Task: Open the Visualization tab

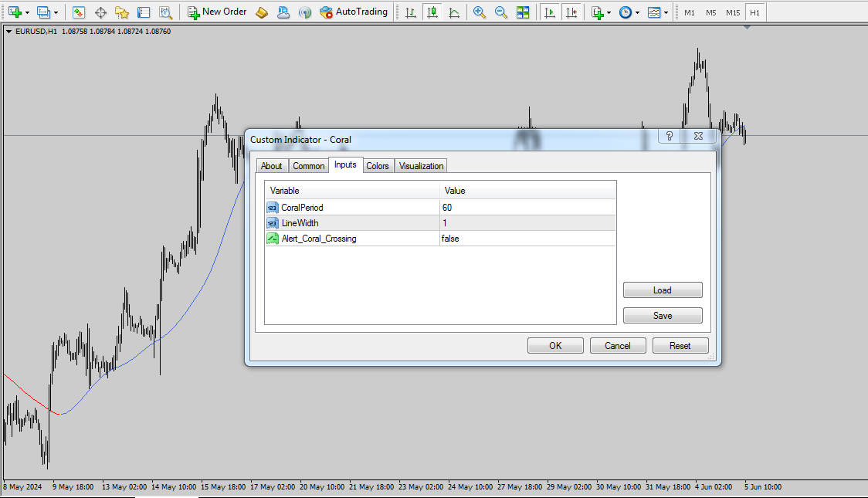Action: pos(421,166)
